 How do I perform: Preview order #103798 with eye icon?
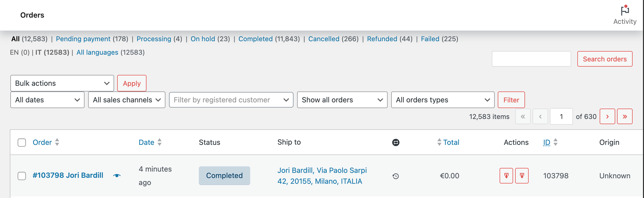[117, 176]
